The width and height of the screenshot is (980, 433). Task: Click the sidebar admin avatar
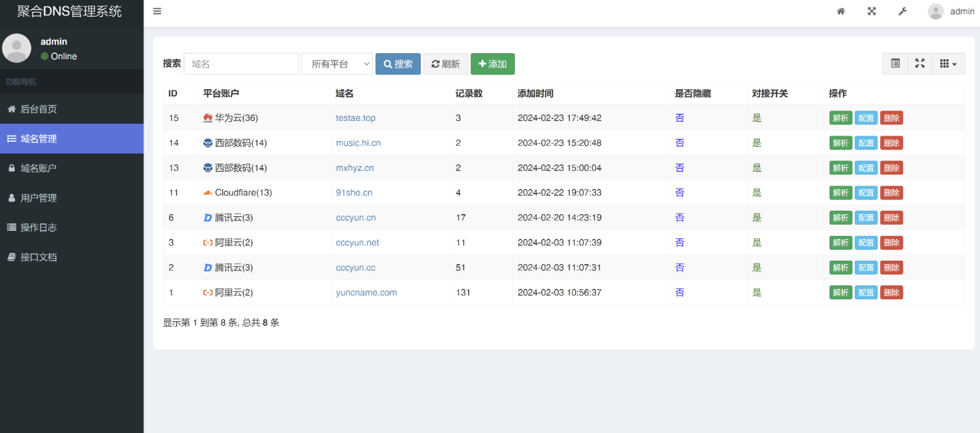pyautogui.click(x=17, y=48)
